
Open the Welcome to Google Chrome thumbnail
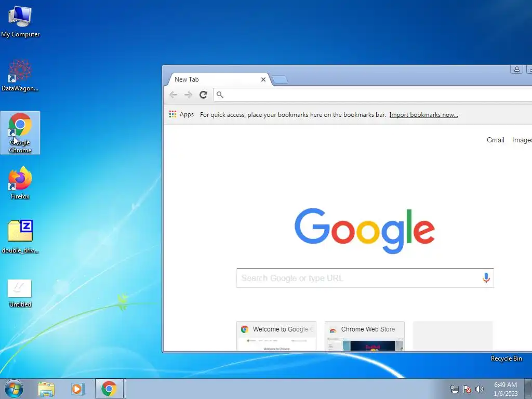click(x=276, y=336)
